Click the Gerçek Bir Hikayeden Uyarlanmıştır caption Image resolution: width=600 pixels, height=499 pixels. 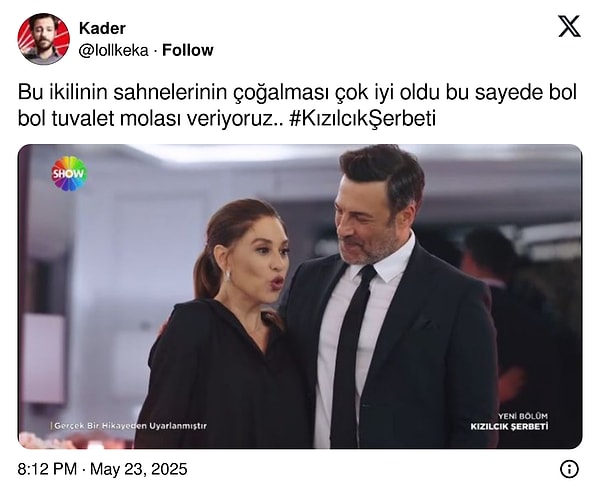[x=129, y=426]
